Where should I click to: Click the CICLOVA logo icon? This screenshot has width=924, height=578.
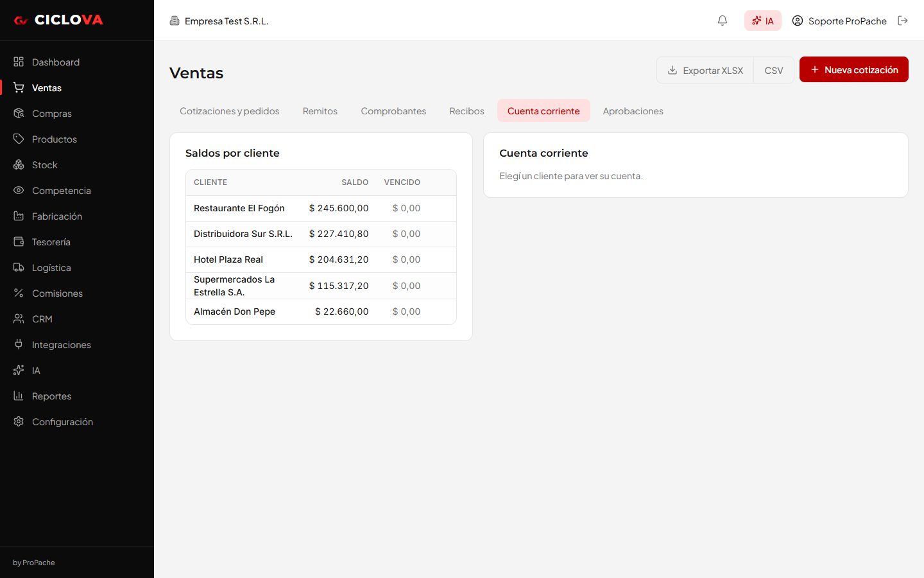(x=21, y=21)
